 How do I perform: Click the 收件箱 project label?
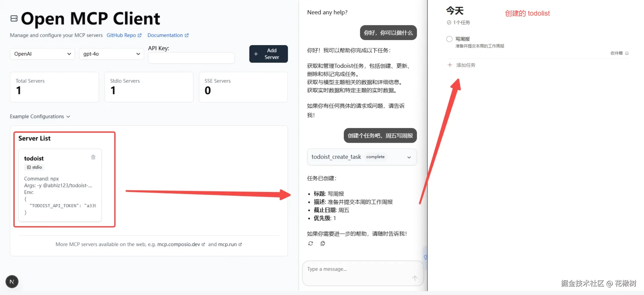coord(617,53)
